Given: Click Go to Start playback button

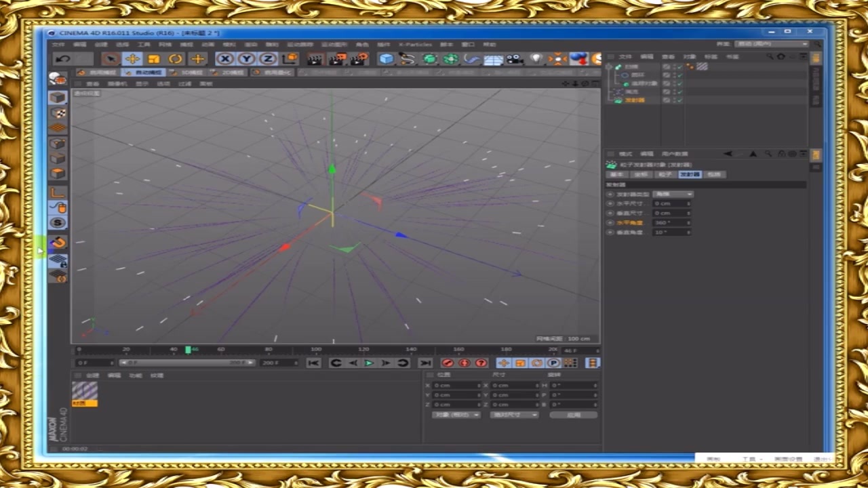Looking at the screenshot, I should [x=313, y=363].
